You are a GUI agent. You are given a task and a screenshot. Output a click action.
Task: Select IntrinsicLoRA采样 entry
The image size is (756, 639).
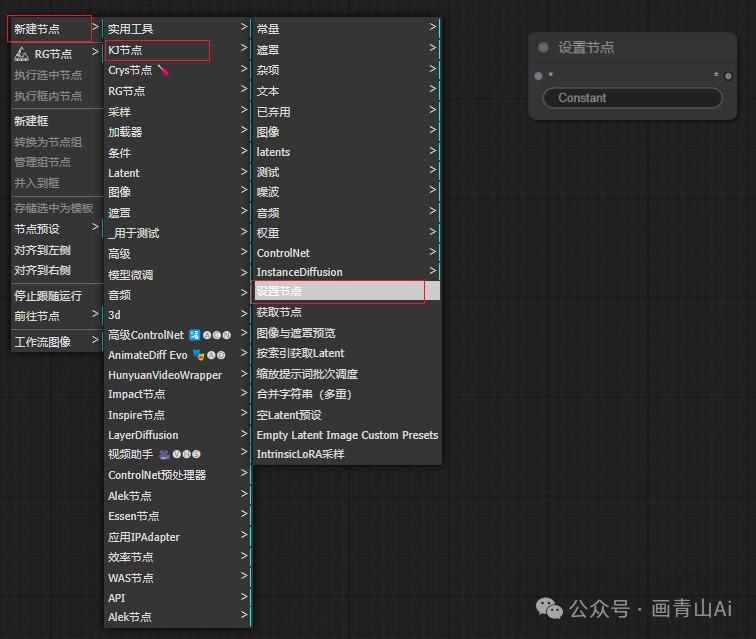[x=345, y=454]
